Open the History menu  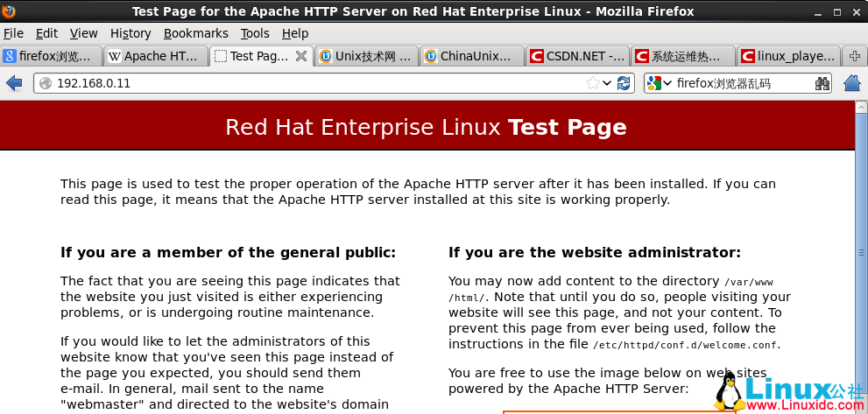(131, 34)
